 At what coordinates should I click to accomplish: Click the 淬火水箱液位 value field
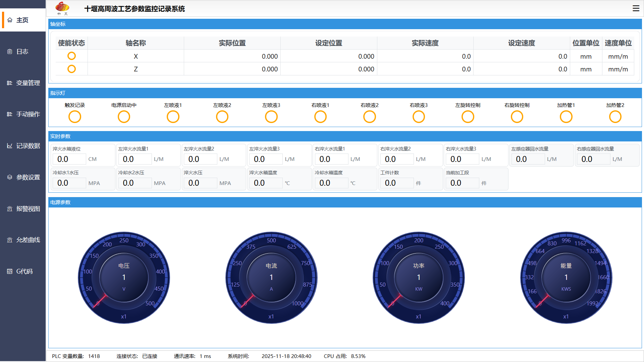(x=69, y=159)
